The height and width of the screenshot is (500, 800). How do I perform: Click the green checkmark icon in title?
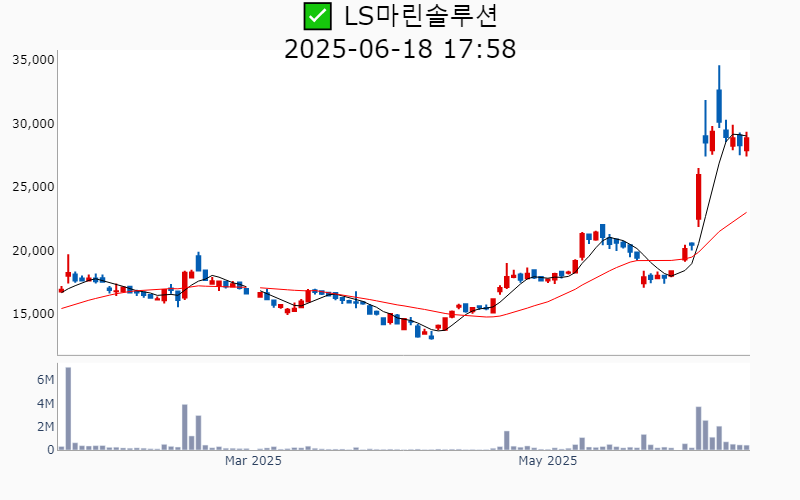(x=317, y=16)
